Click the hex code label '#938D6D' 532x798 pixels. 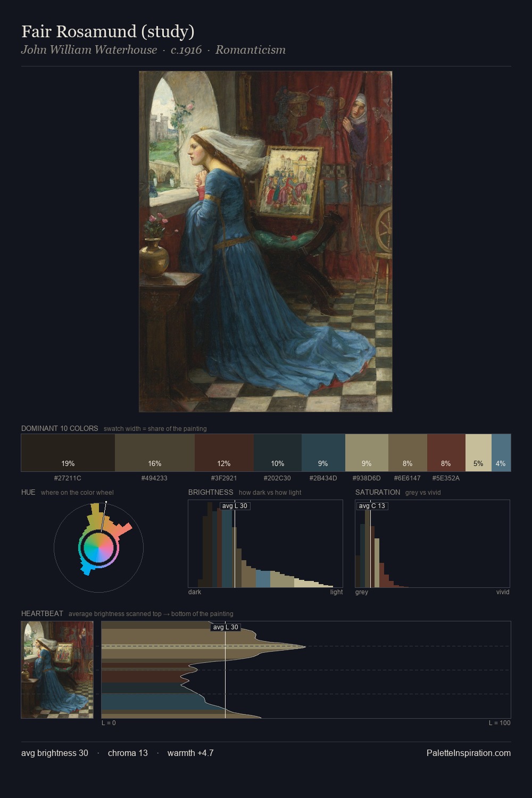[367, 478]
